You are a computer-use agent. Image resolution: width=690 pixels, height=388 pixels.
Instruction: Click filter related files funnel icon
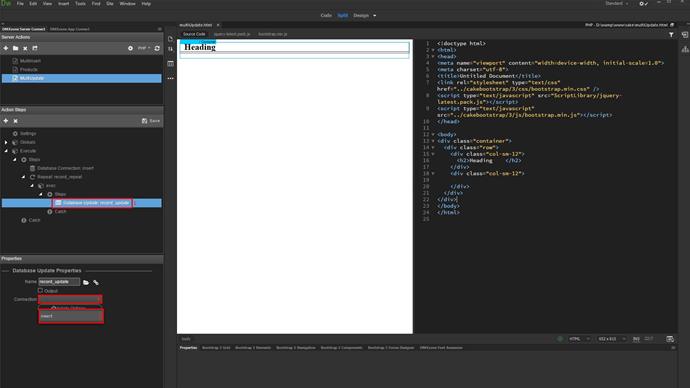pos(671,34)
